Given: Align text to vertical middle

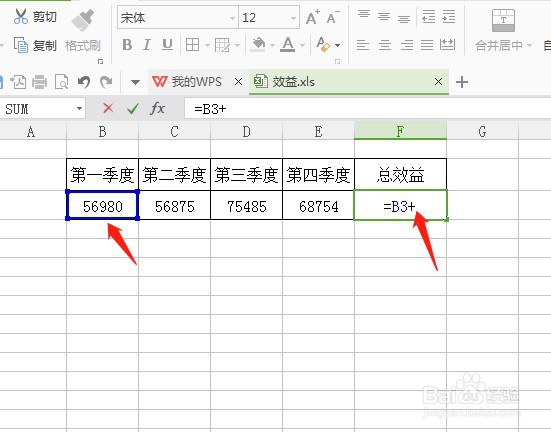Looking at the screenshot, I should 384,16.
